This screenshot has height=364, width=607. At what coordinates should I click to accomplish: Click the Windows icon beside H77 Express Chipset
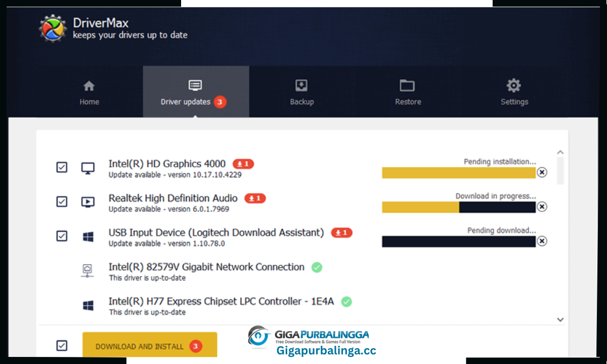[x=88, y=305]
